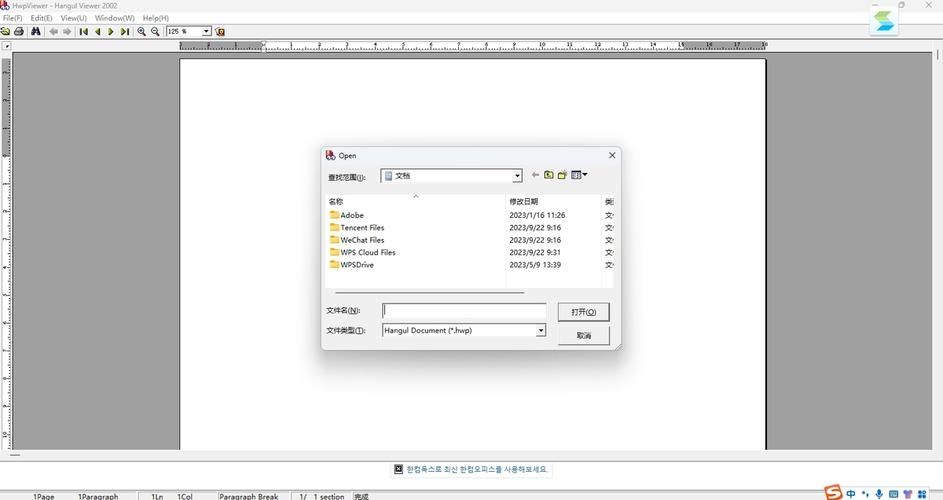This screenshot has height=500, width=943.
Task: Click the zoom out magnifier icon
Action: pyautogui.click(x=155, y=32)
